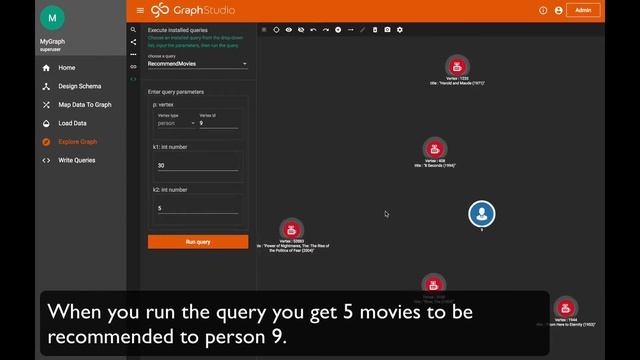640x360 pixels.
Task: Click the edit pencil toolbar icon
Action: pyautogui.click(x=362, y=30)
